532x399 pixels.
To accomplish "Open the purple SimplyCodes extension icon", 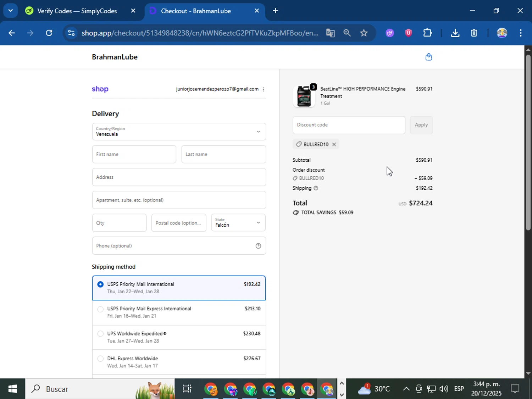I will (x=390, y=33).
